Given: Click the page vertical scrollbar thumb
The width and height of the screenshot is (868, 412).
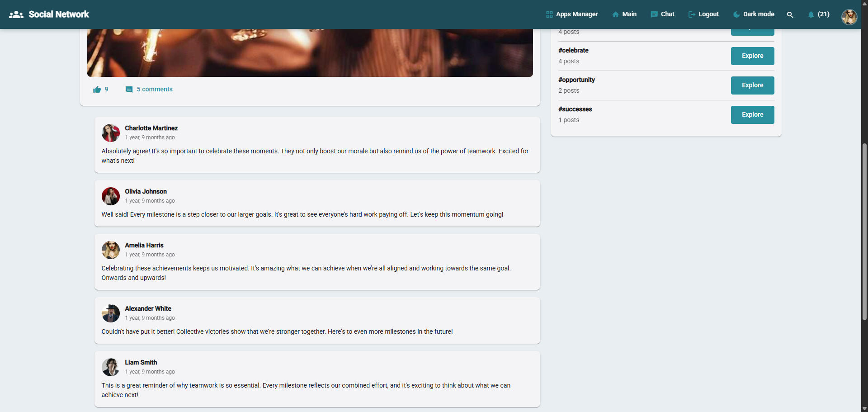Looking at the screenshot, I should point(864,232).
